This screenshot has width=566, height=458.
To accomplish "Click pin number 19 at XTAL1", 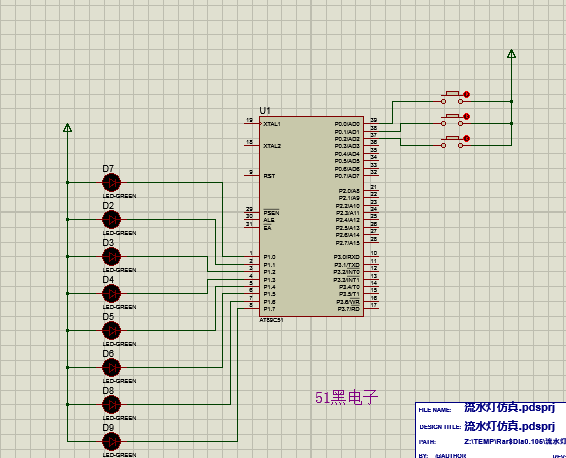I will (x=249, y=120).
